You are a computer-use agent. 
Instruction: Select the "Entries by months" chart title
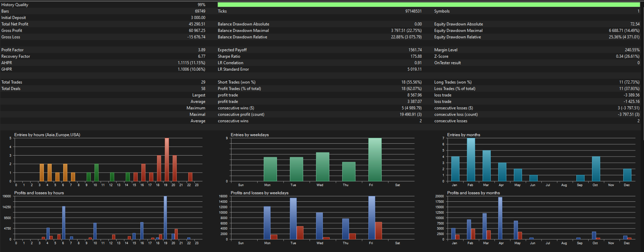[464, 135]
